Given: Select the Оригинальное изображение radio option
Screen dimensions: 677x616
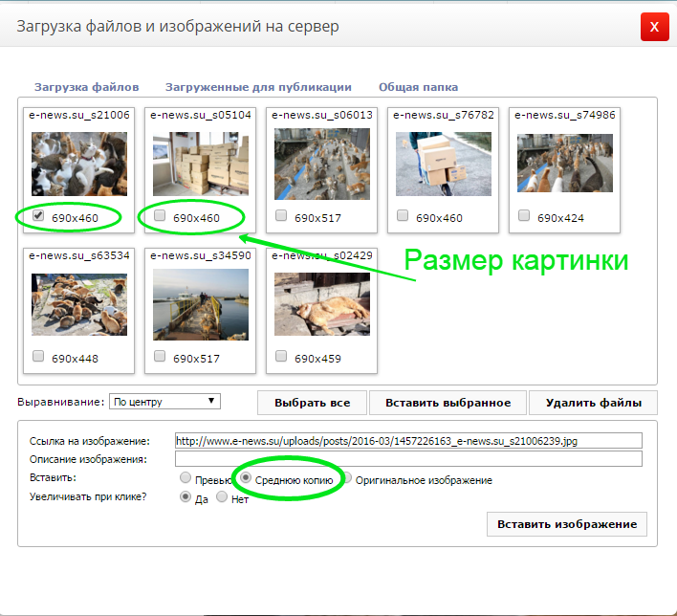Looking at the screenshot, I should (x=347, y=478).
